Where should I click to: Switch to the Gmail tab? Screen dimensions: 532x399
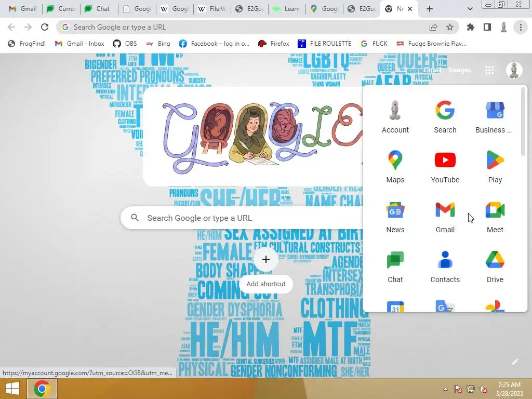click(x=22, y=9)
